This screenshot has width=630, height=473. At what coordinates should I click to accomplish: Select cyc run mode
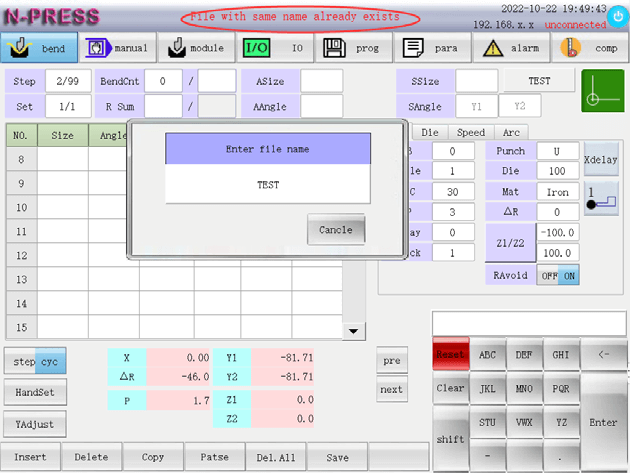[50, 362]
